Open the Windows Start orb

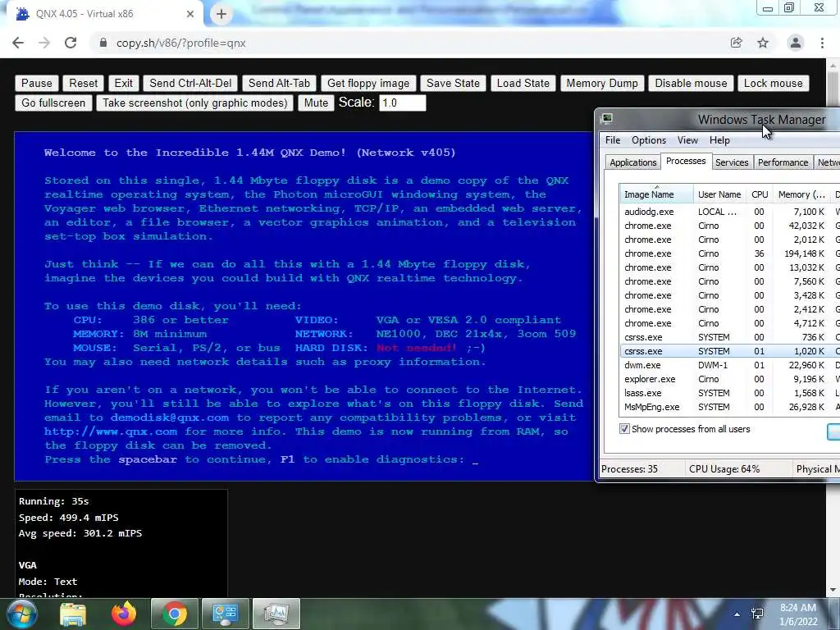(21, 614)
